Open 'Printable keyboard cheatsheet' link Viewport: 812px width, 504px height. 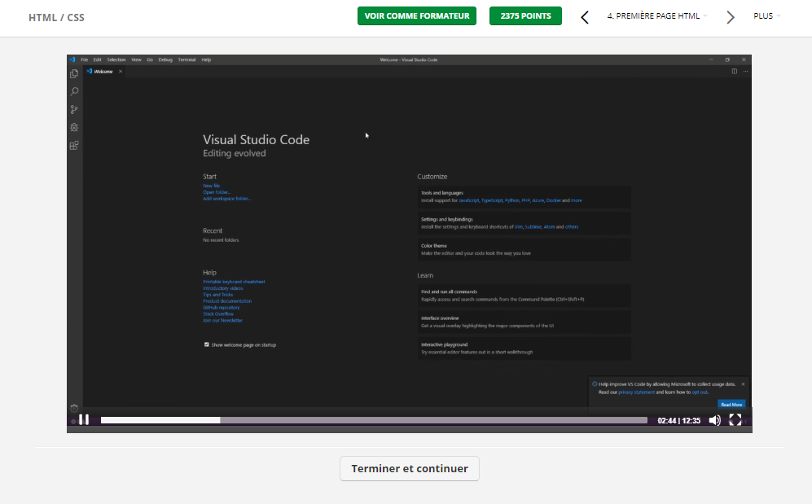click(x=234, y=282)
